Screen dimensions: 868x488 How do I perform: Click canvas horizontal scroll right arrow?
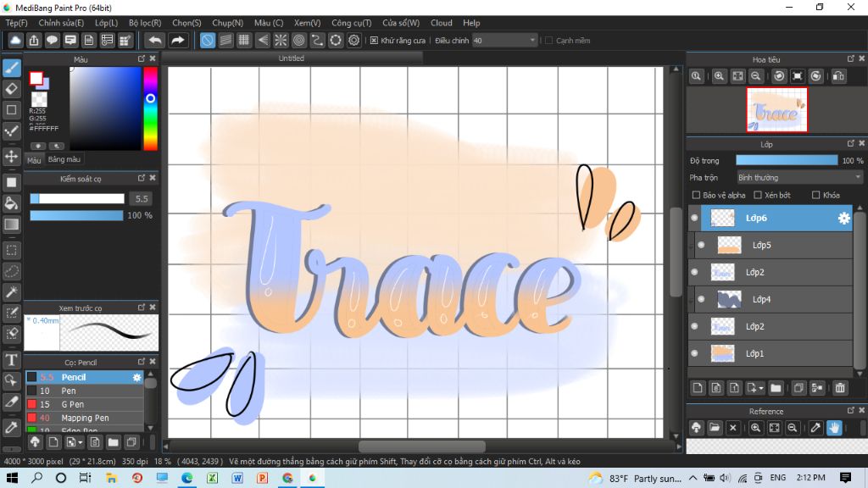(x=679, y=446)
